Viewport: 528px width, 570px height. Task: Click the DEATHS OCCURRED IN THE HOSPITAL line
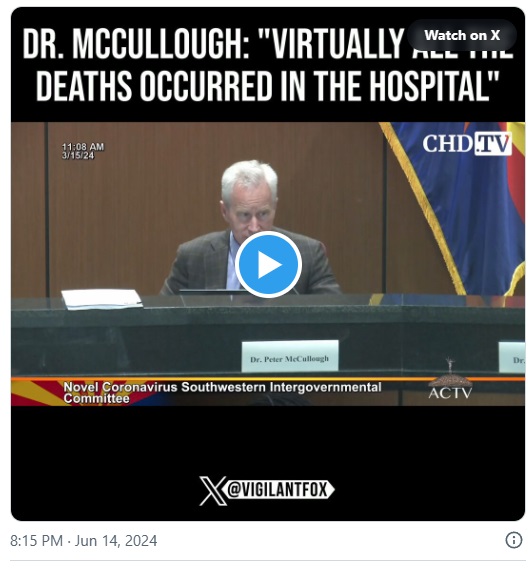coord(268,86)
